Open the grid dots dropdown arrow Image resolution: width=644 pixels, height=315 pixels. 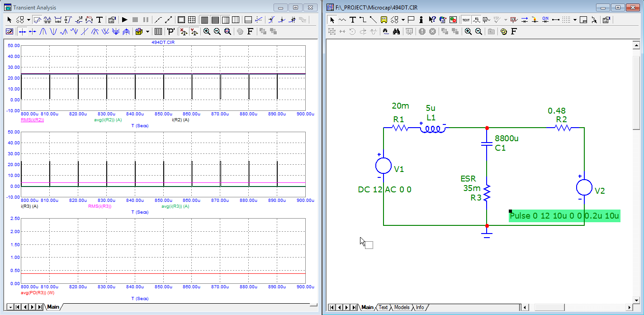pos(575,20)
